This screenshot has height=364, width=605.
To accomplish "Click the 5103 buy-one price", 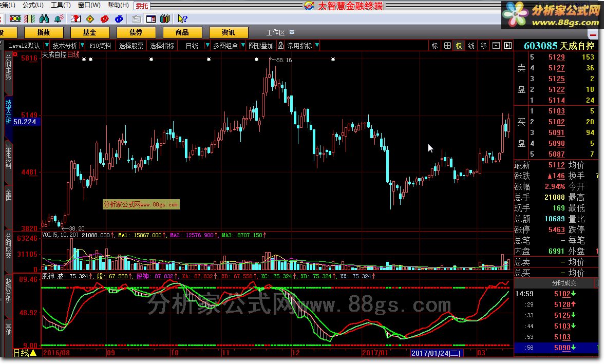I will 556,111.
